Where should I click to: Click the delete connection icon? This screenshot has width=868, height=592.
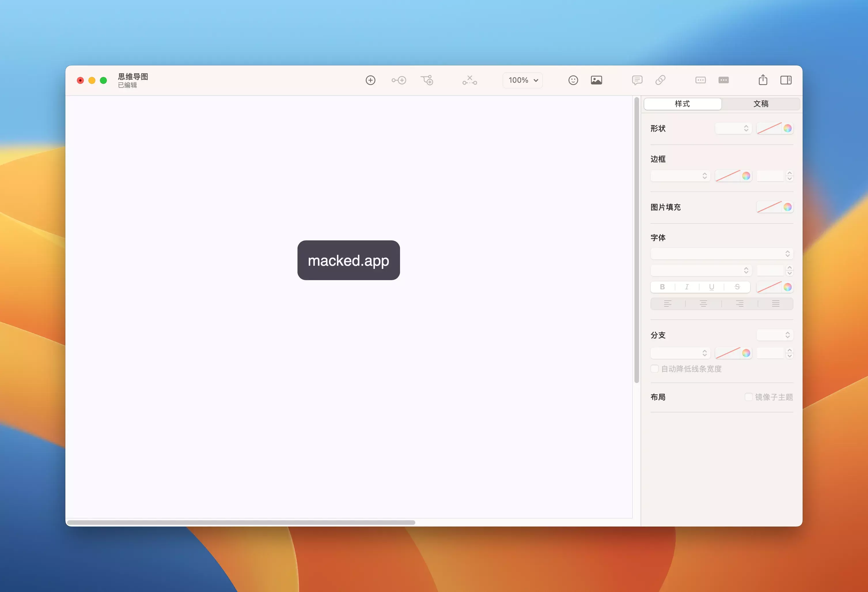469,80
